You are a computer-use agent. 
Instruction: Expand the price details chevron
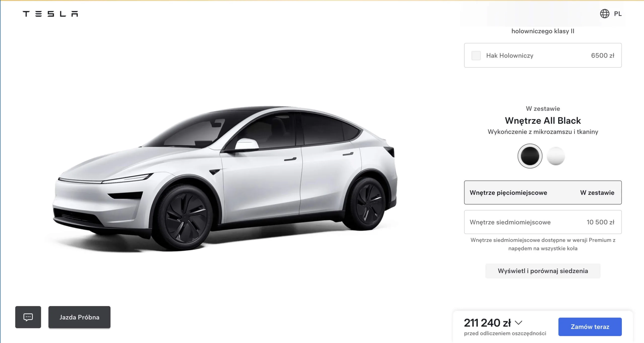pos(519,323)
